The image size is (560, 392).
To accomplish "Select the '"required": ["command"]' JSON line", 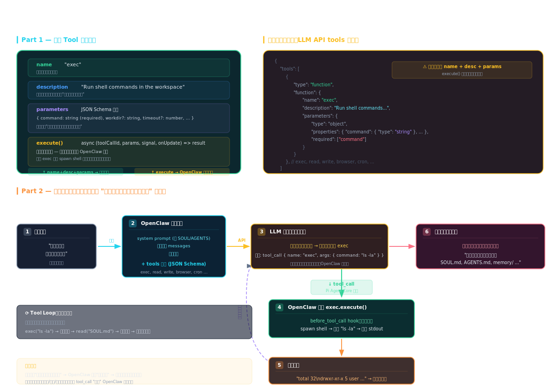I will 339,140.
